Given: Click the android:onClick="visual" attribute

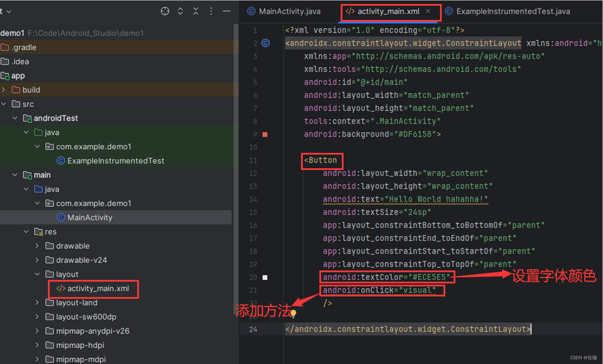Looking at the screenshot, I should point(379,290).
